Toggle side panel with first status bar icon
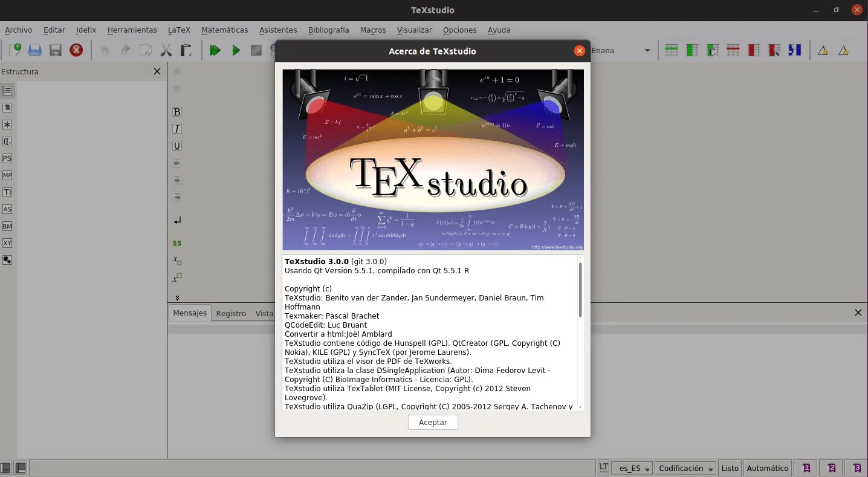Viewport: 868px width, 477px height. pos(5,468)
